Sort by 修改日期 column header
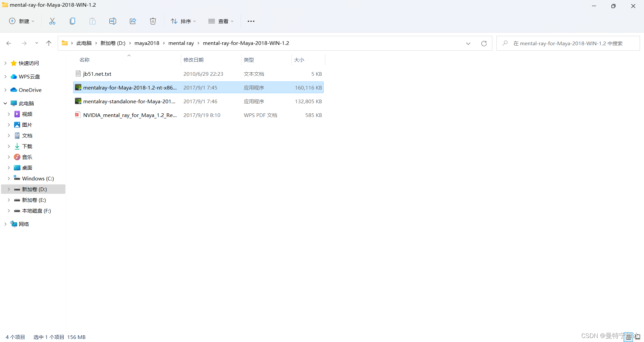644x342 pixels. point(194,60)
